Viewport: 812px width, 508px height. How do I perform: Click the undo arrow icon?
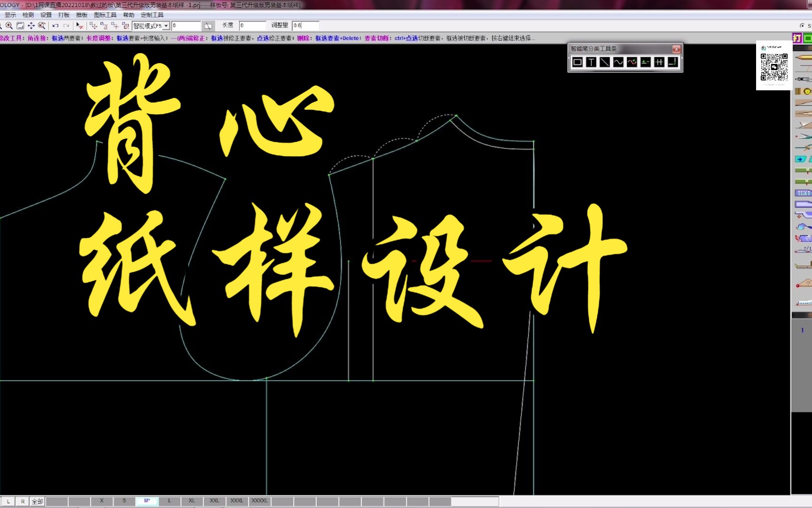(x=55, y=26)
